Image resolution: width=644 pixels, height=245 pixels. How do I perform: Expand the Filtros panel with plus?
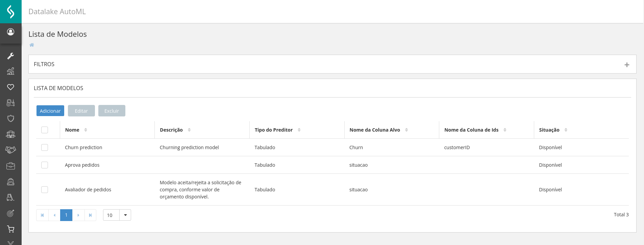627,65
